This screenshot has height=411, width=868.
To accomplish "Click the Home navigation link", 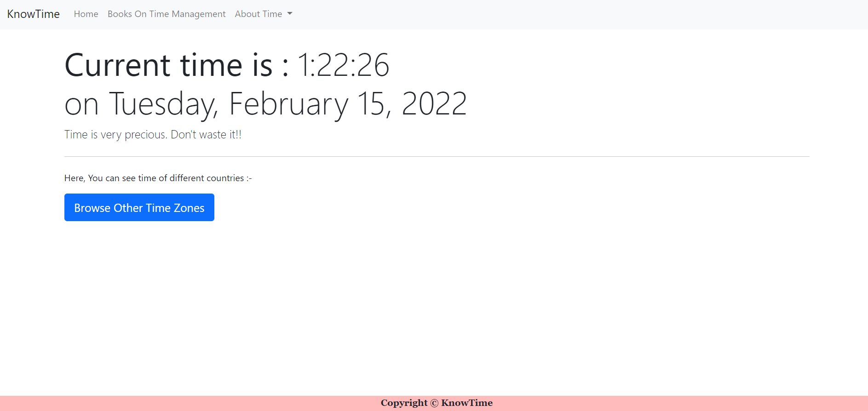I will [x=86, y=14].
